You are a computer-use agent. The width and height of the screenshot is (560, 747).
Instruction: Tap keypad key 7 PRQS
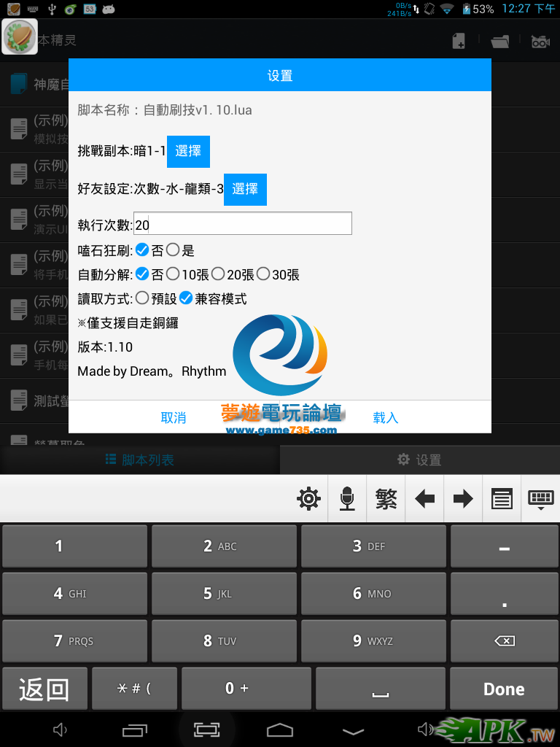[75, 640]
